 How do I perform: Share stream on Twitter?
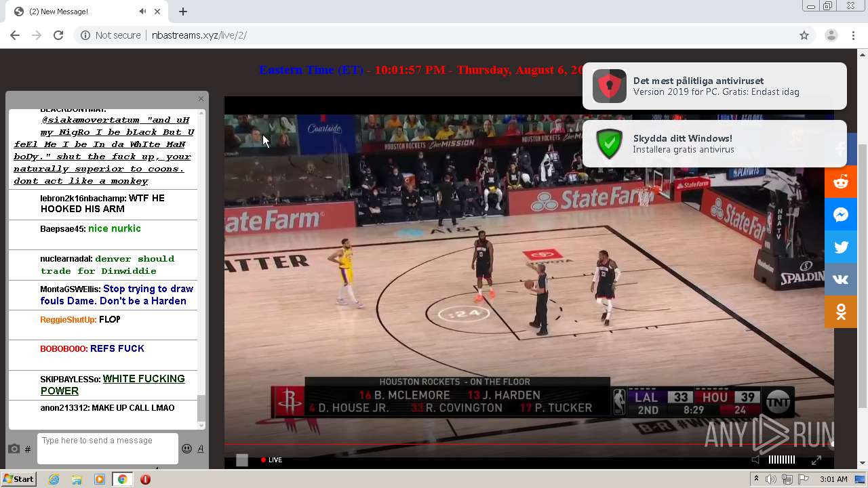841,247
